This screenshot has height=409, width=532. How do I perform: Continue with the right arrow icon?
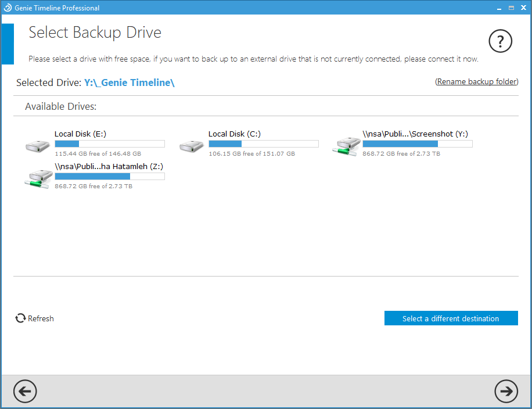506,392
